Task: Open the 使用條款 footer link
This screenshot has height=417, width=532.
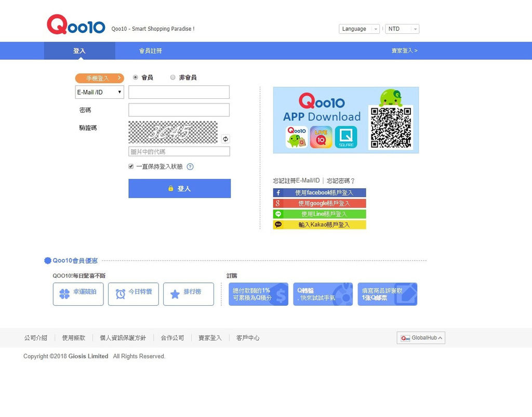Action: pyautogui.click(x=74, y=338)
